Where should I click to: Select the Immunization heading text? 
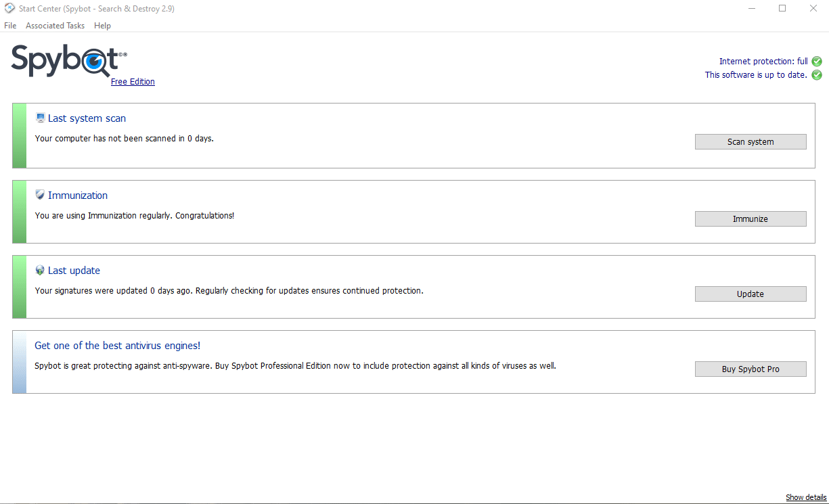pos(78,196)
